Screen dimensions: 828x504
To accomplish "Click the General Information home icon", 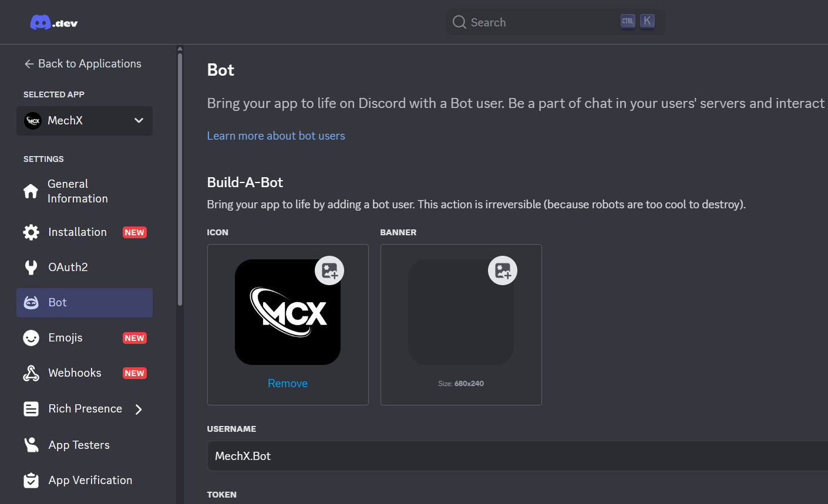I will pyautogui.click(x=31, y=191).
